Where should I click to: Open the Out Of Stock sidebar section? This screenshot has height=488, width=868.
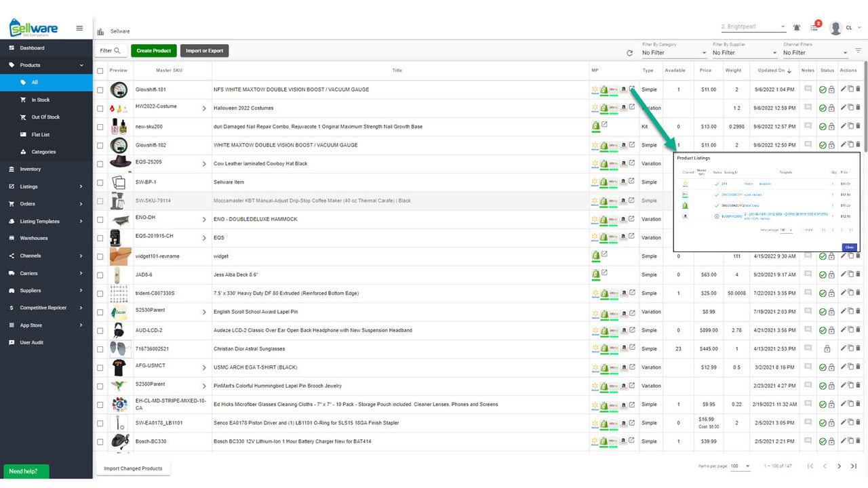pos(46,117)
